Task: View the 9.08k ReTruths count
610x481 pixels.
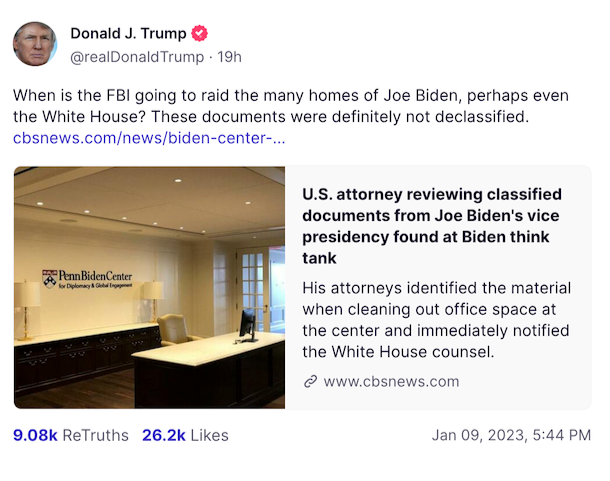Action: [x=35, y=435]
